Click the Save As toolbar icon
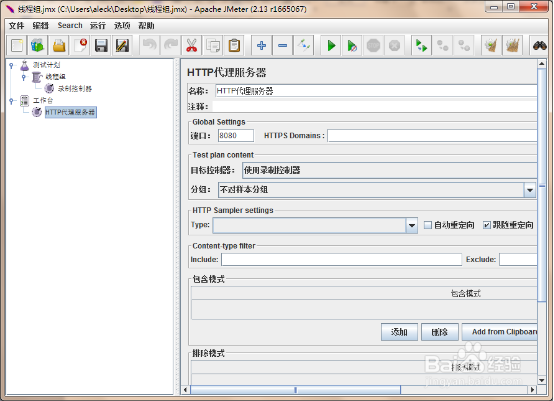This screenshot has height=401, width=554. coord(122,46)
